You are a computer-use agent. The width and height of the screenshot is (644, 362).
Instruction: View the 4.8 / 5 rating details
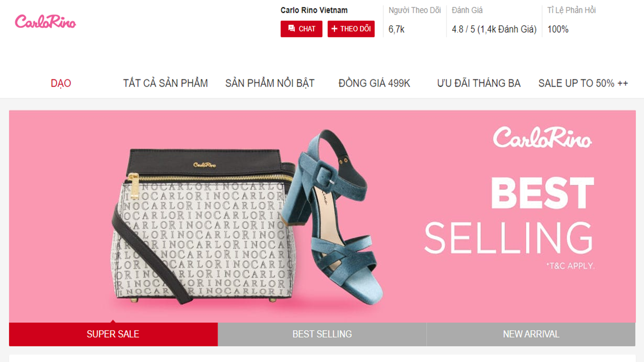(x=494, y=29)
